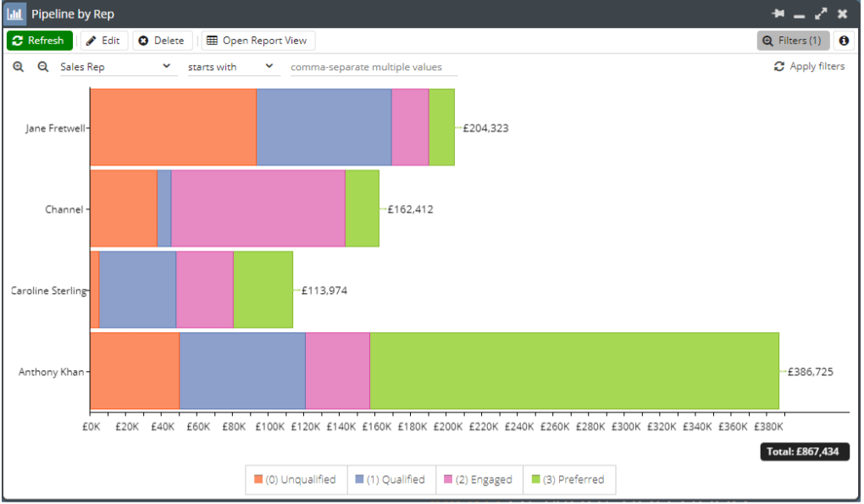
Task: Click the bar chart icon in title bar
Action: 15,14
